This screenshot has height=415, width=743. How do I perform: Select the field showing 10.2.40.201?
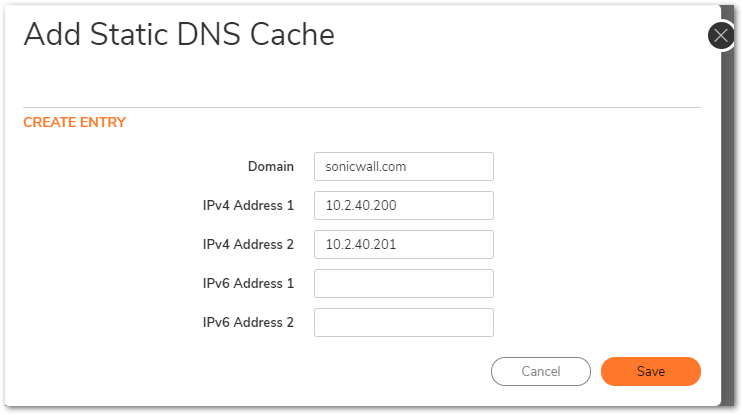(404, 244)
